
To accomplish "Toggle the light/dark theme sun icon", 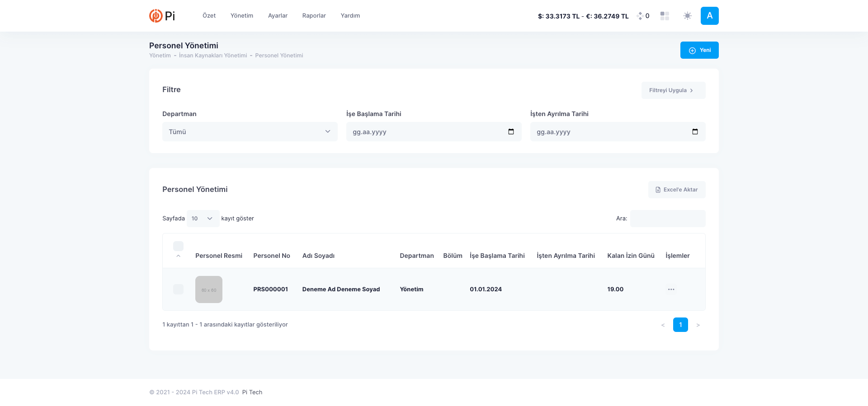I will (x=687, y=16).
